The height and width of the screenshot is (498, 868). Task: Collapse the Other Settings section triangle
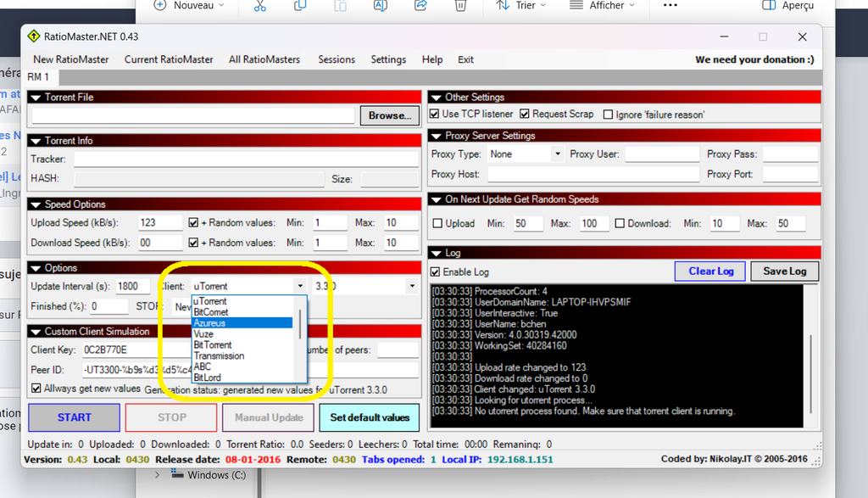click(x=437, y=98)
